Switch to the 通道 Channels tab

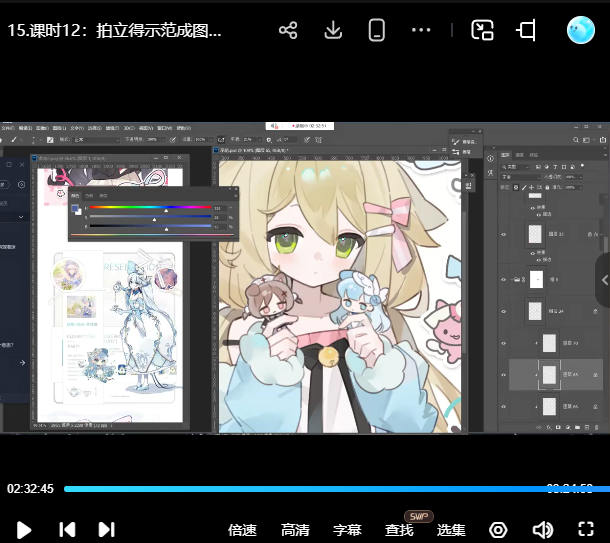[520, 155]
